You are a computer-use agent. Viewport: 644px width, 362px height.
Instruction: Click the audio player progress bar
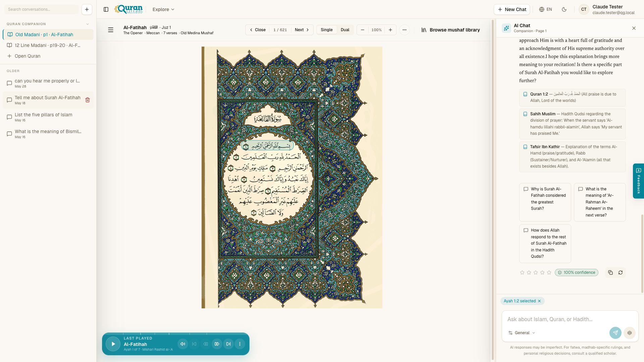click(175, 334)
